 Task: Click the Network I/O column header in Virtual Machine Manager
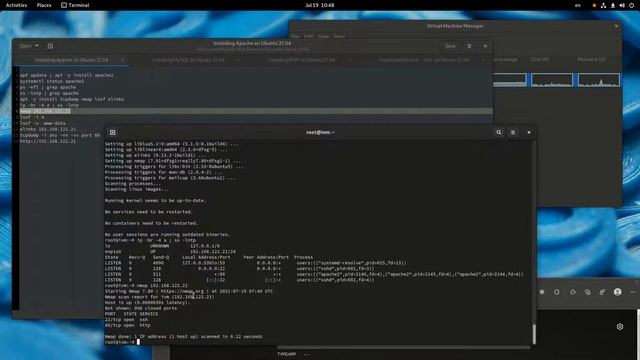tap(591, 60)
